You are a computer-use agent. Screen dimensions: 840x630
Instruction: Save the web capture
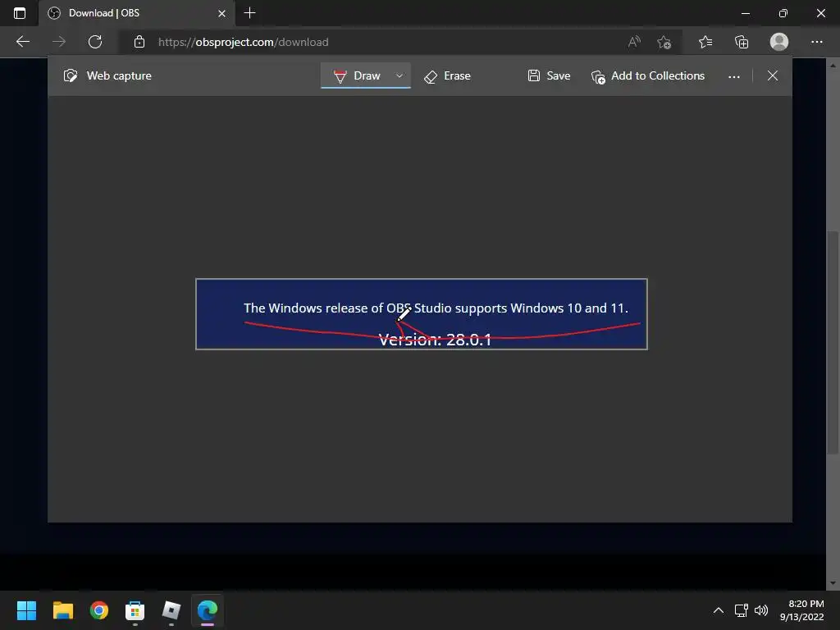point(549,76)
